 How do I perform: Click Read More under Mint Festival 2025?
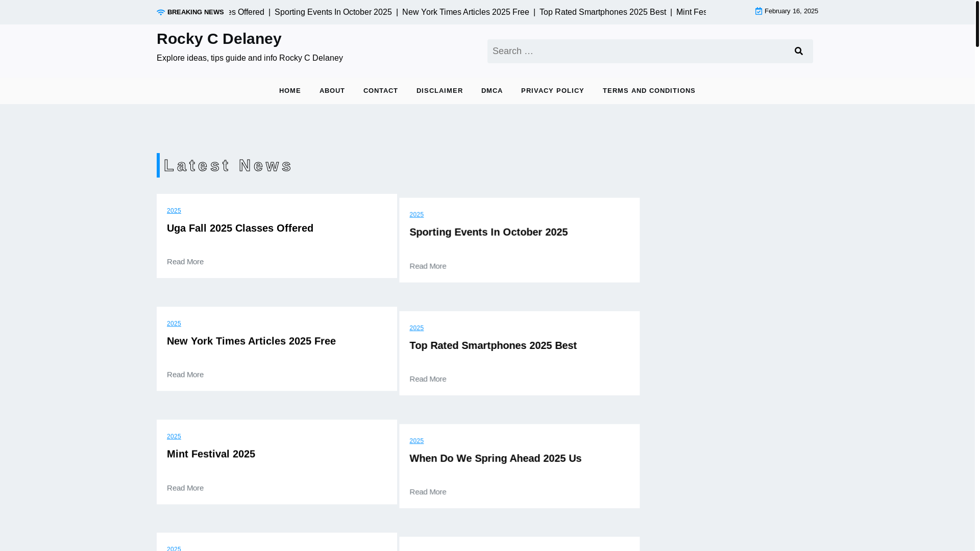point(185,488)
